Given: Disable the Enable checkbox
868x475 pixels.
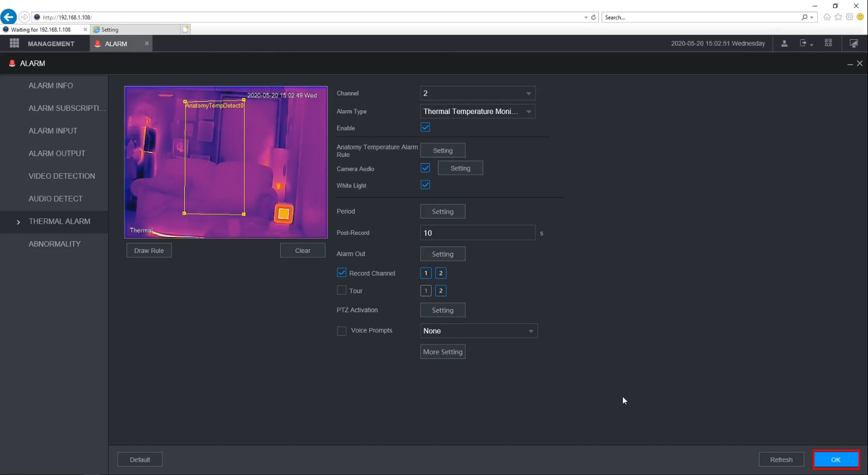Looking at the screenshot, I should coord(425,128).
